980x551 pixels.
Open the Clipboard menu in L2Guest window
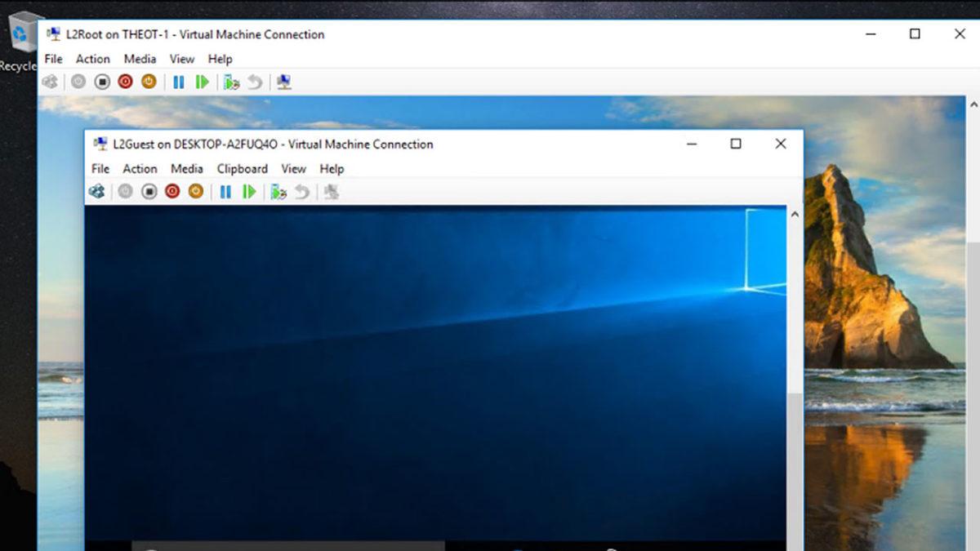pos(242,169)
